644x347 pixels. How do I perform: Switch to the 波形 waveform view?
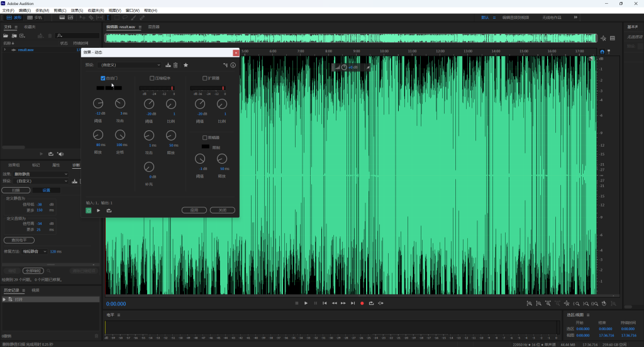(x=14, y=18)
